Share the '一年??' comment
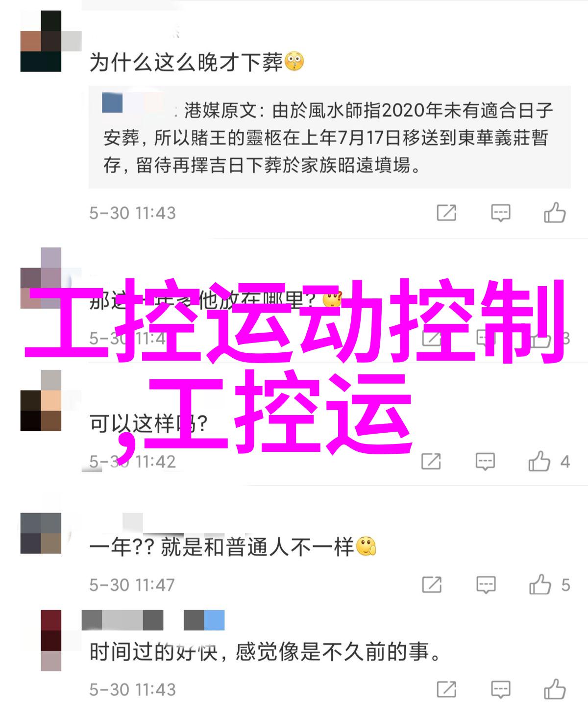Viewport: 588px width, 712px height. [432, 585]
